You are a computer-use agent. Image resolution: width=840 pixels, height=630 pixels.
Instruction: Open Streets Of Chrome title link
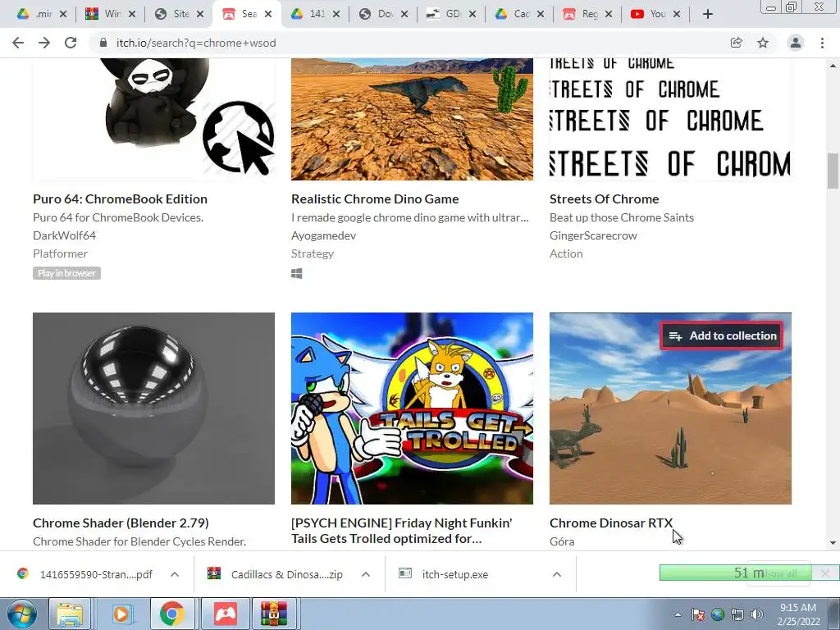point(605,199)
